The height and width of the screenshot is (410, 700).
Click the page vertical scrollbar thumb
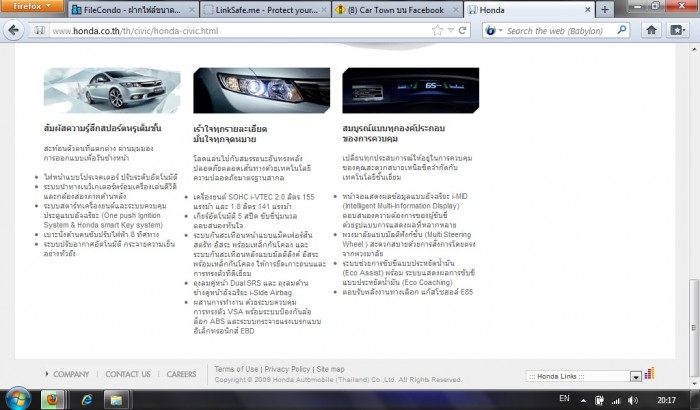click(x=693, y=327)
